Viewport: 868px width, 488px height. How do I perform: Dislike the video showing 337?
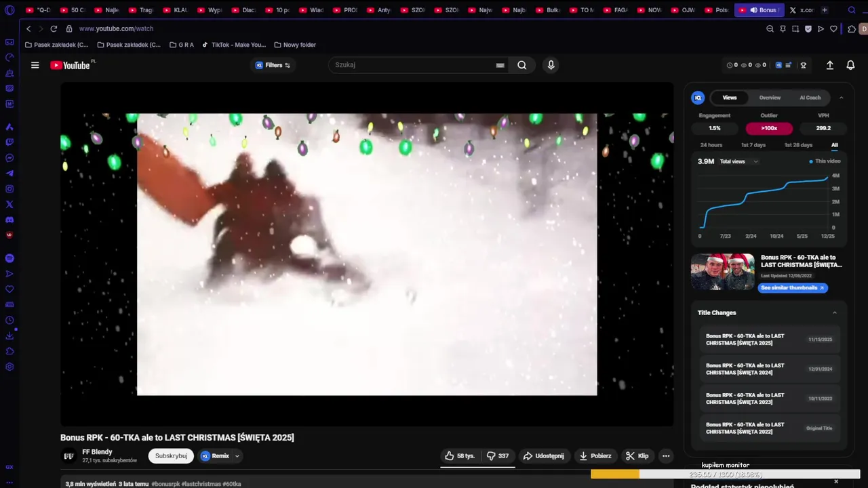pyautogui.click(x=498, y=456)
